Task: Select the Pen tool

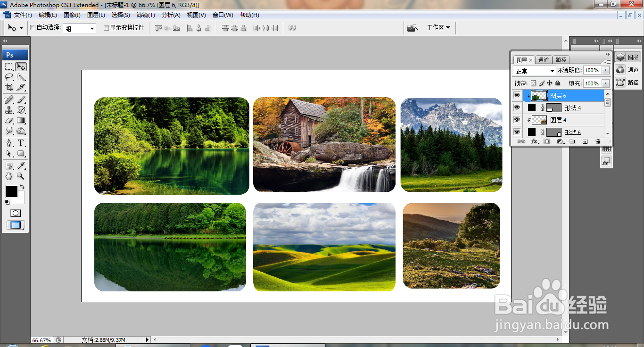Action: click(x=9, y=143)
